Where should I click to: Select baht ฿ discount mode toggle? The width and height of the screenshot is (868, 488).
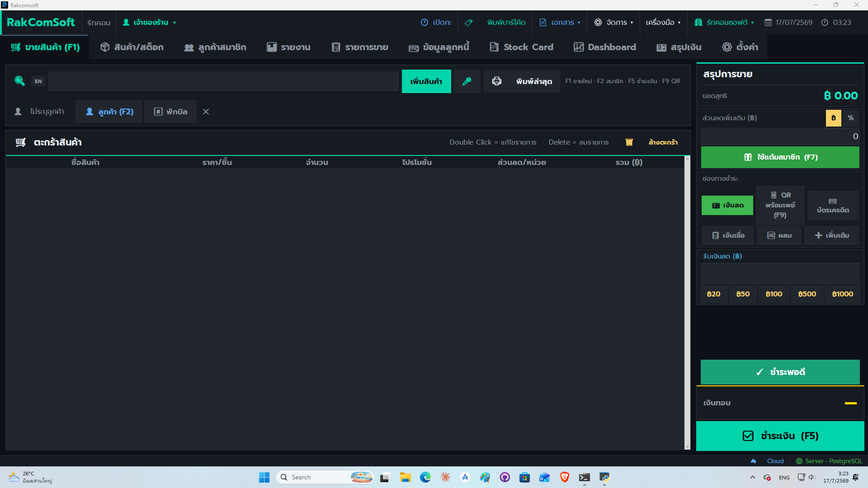[833, 118]
